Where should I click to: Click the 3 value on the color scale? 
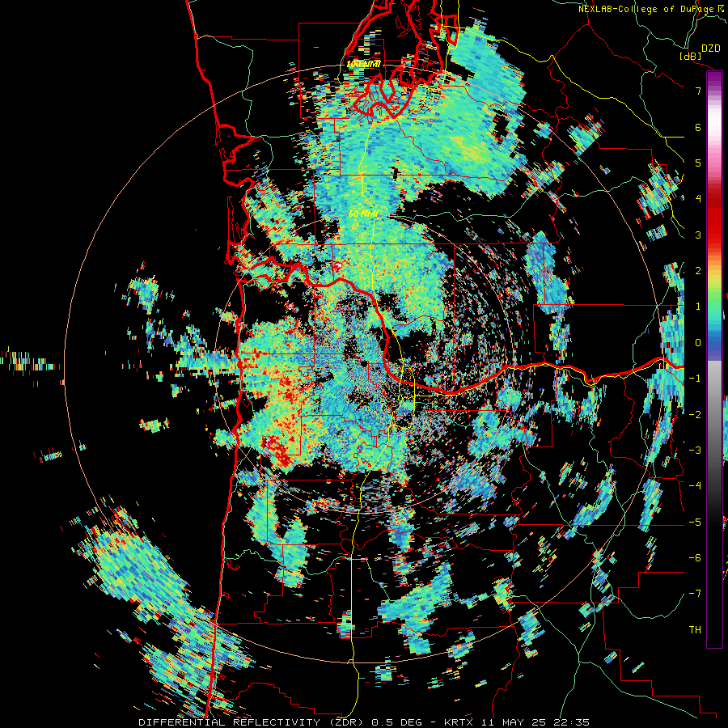(x=698, y=235)
